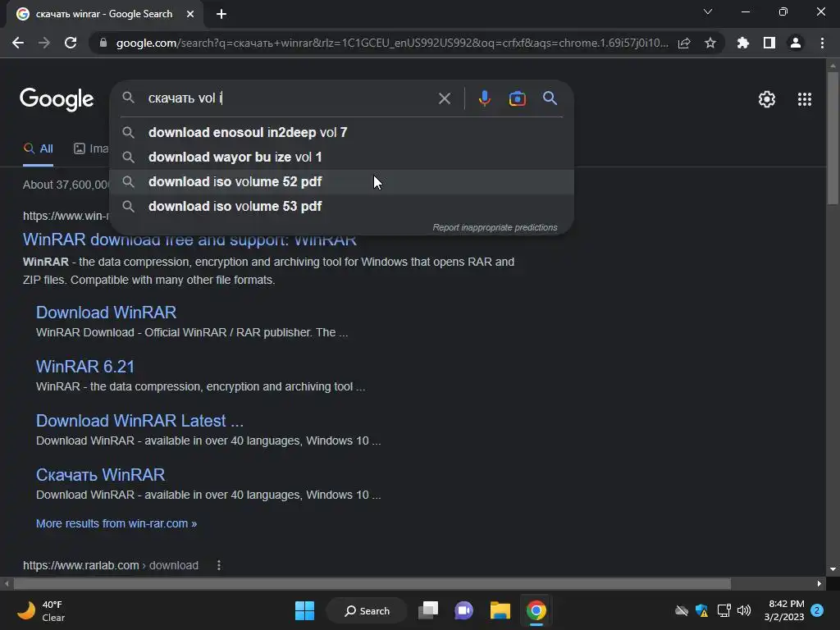The width and height of the screenshot is (840, 630).
Task: Click the vertical scrollbar thumb
Action: (x=833, y=138)
